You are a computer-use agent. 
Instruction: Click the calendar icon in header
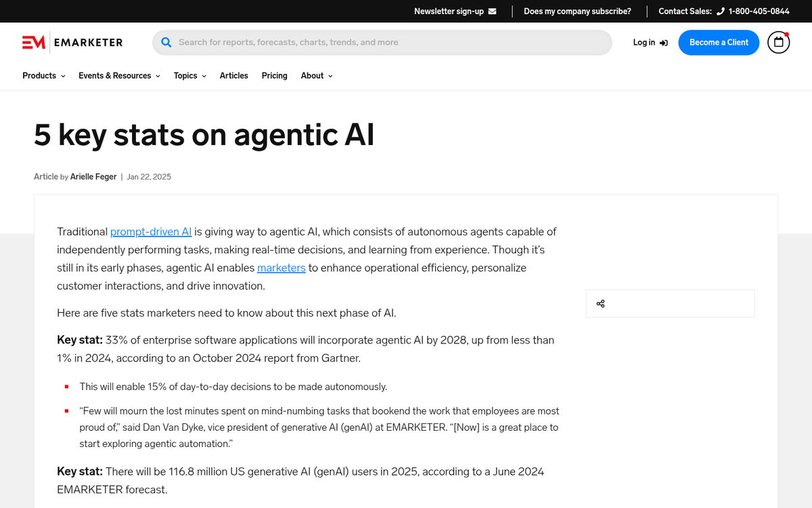(x=778, y=42)
